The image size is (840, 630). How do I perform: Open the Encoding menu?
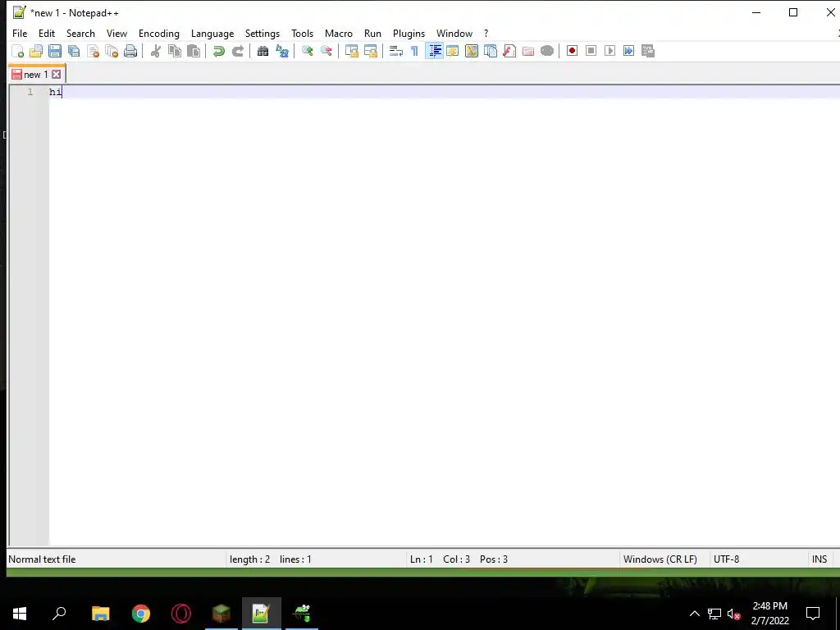159,33
